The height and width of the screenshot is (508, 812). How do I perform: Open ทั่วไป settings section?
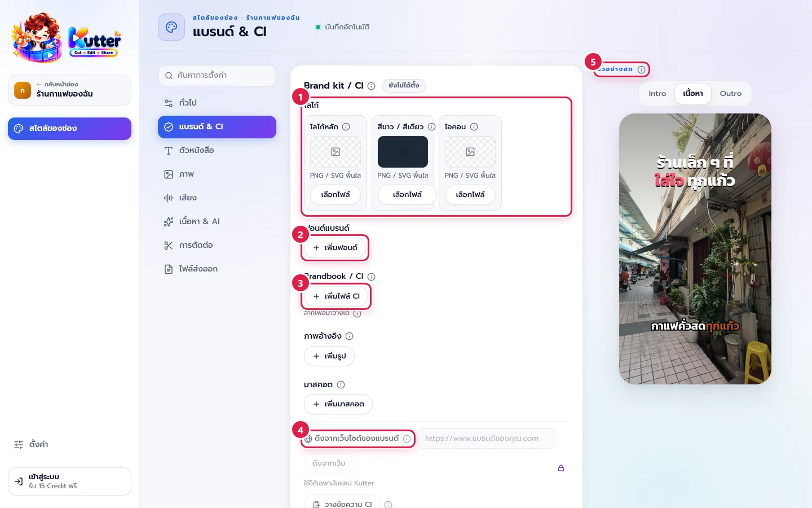(217, 103)
